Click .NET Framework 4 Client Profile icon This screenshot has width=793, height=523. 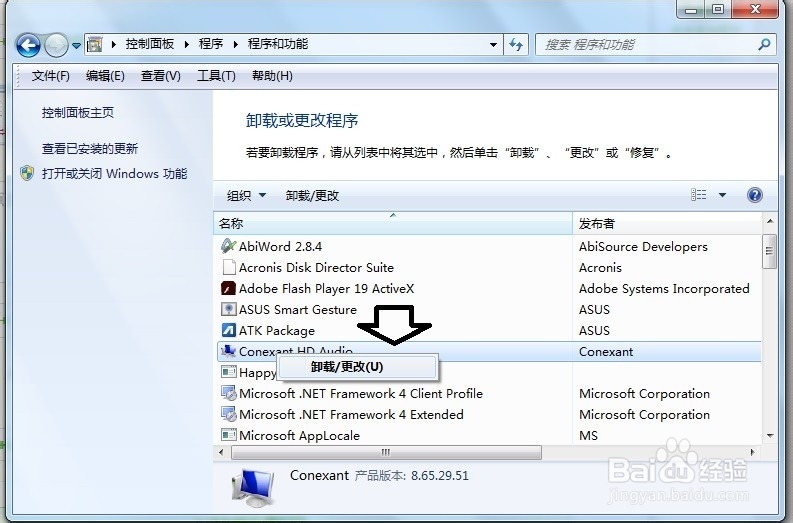click(x=229, y=393)
